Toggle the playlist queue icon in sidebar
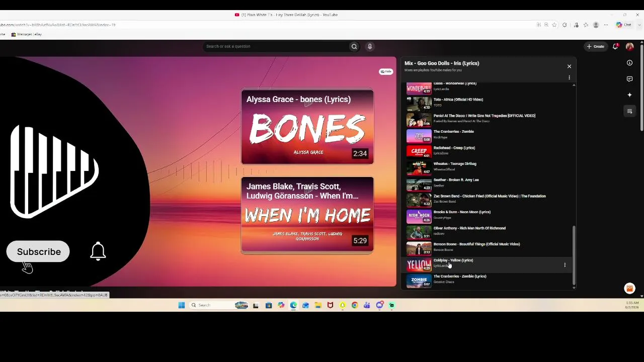 [629, 111]
